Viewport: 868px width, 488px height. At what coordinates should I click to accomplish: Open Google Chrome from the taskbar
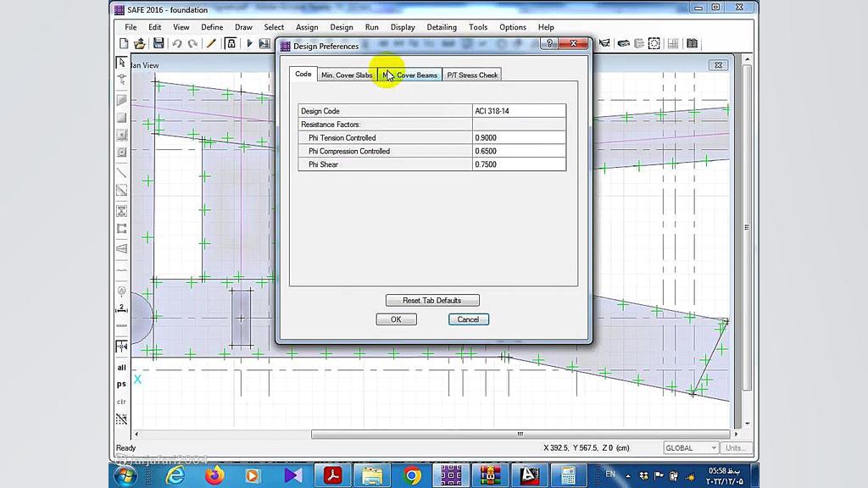(x=412, y=475)
